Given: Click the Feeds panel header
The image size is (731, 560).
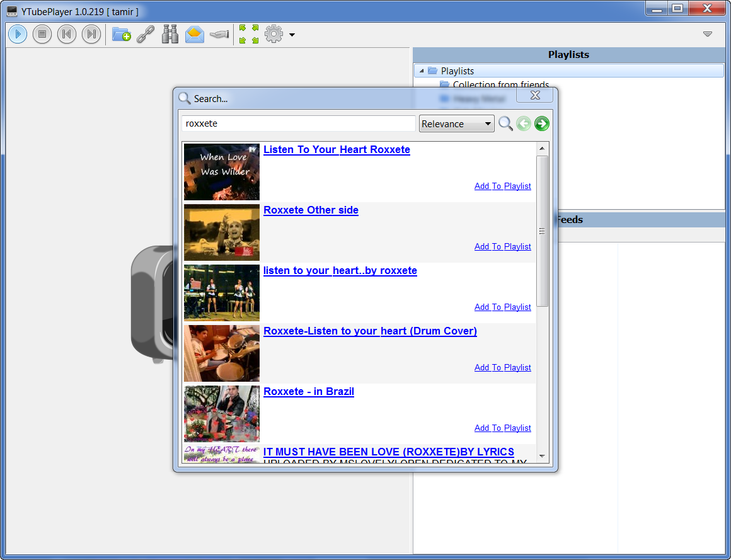Looking at the screenshot, I should pyautogui.click(x=641, y=219).
